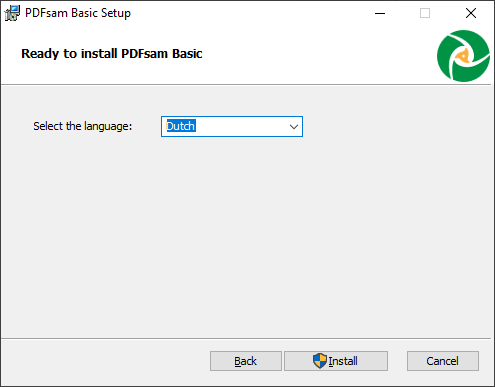495x387 pixels.
Task: Start installation with the Install button
Action: (x=336, y=361)
